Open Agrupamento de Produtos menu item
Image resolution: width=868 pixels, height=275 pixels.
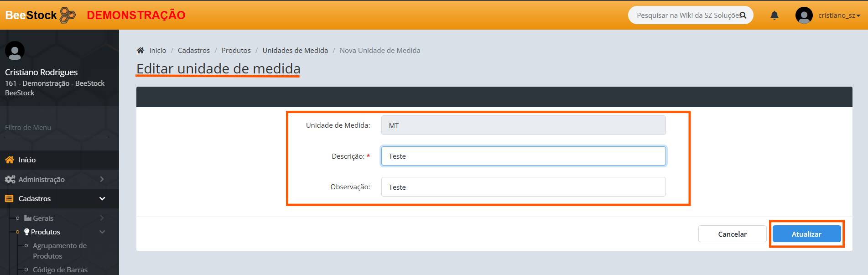(59, 250)
